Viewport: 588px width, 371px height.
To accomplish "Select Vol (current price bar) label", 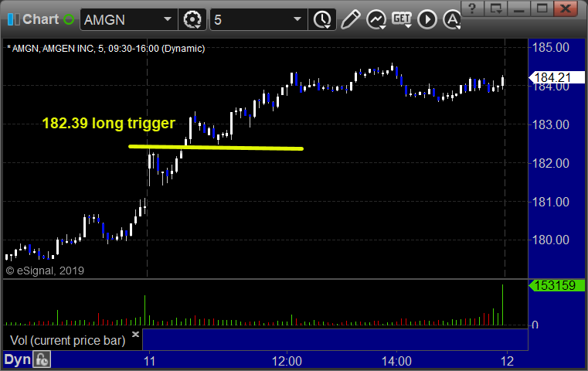I will pyautogui.click(x=67, y=340).
